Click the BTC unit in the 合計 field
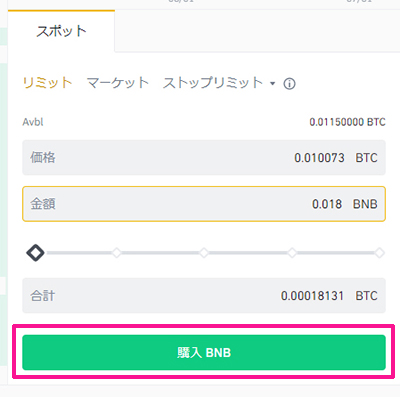The height and width of the screenshot is (397, 400). click(x=366, y=296)
